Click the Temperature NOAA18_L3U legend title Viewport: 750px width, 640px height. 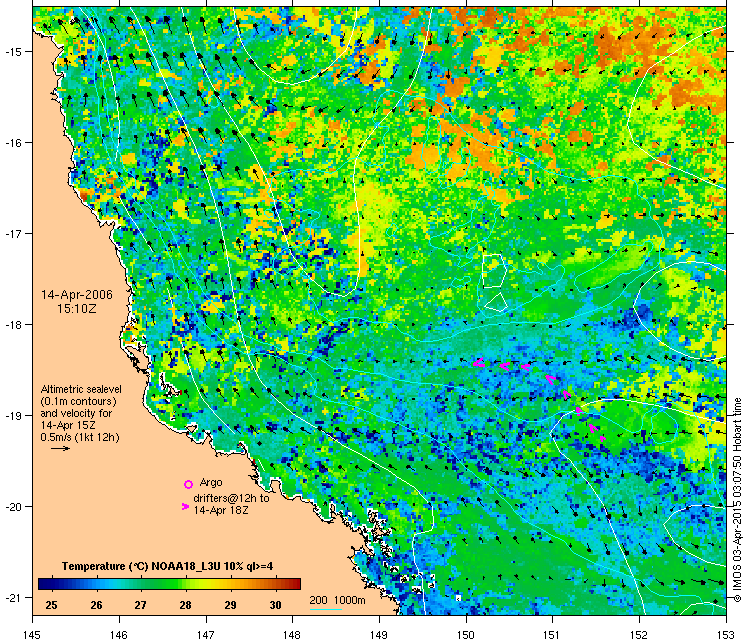[167, 566]
